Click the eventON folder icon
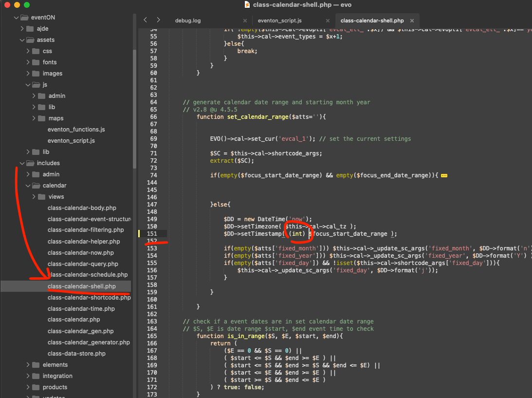532x398 pixels. coord(24,18)
